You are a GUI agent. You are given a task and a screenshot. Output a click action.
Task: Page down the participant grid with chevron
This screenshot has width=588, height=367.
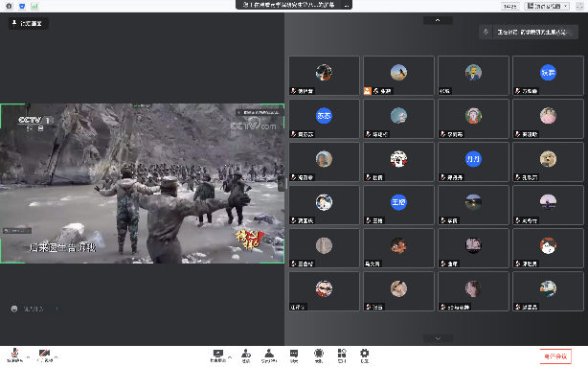point(438,338)
